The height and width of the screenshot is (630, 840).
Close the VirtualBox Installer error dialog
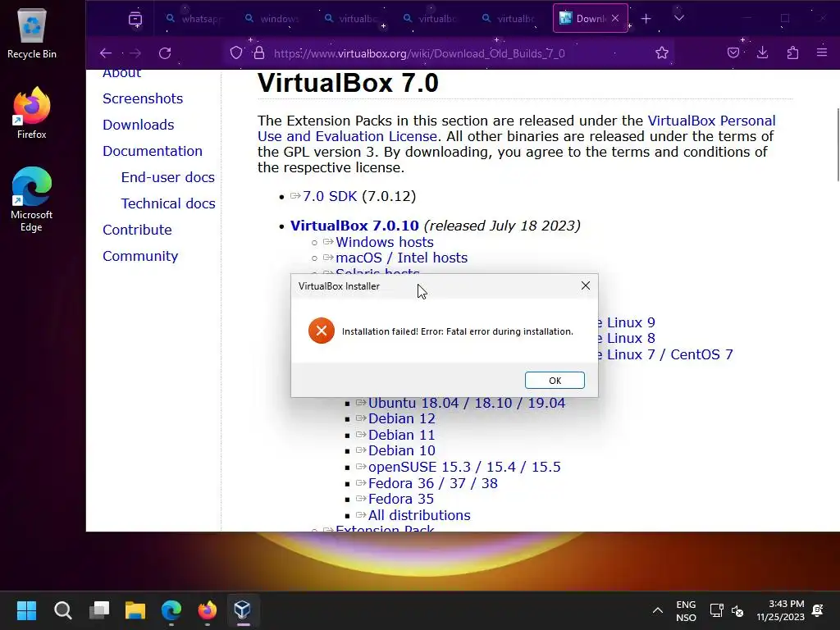pos(586,285)
